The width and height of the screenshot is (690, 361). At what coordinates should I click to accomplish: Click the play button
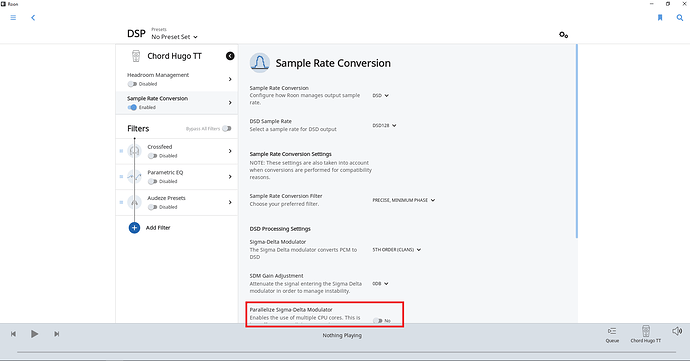click(x=34, y=334)
